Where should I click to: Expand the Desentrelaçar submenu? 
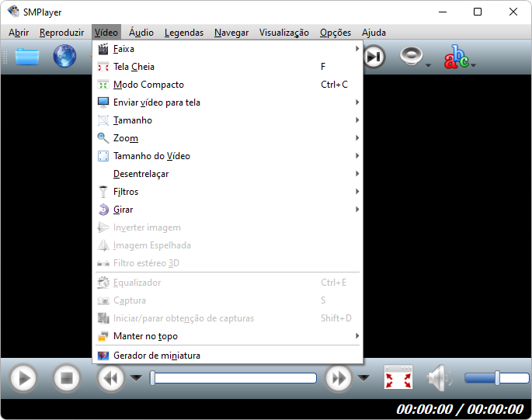[x=228, y=174]
